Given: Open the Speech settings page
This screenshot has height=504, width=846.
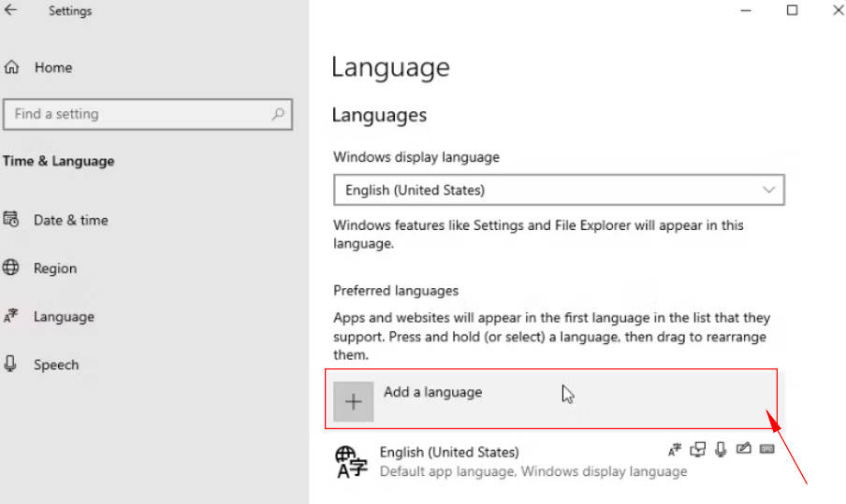Looking at the screenshot, I should click(55, 365).
